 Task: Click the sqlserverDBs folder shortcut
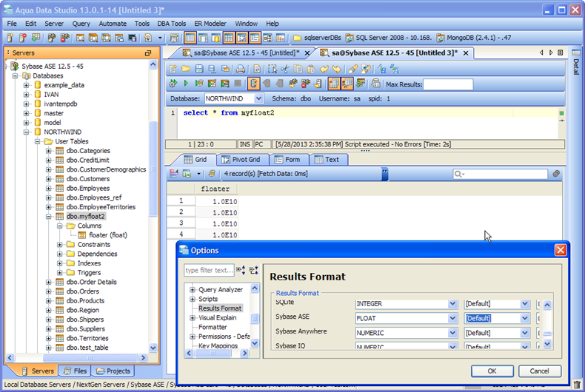tap(317, 38)
